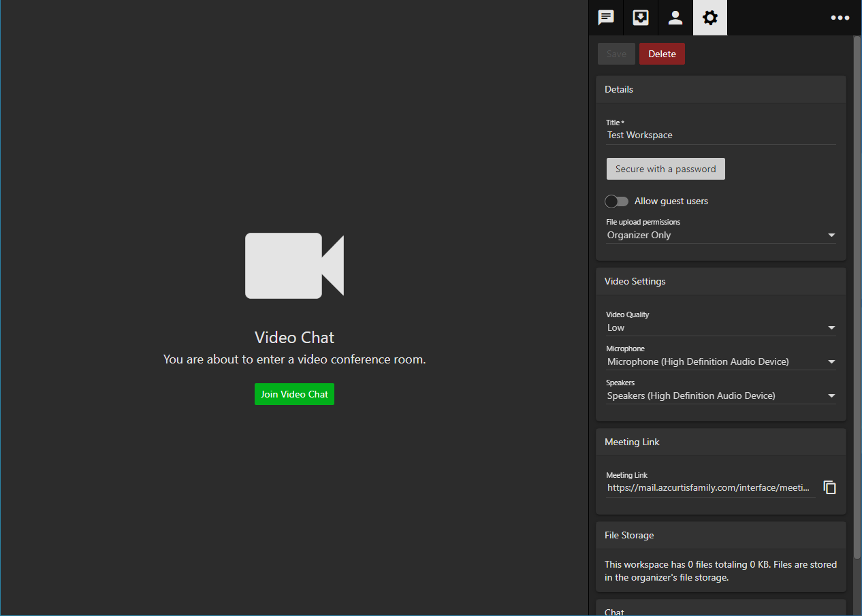This screenshot has height=616, width=862.
Task: Click the Video Settings section header
Action: pyautogui.click(x=635, y=281)
